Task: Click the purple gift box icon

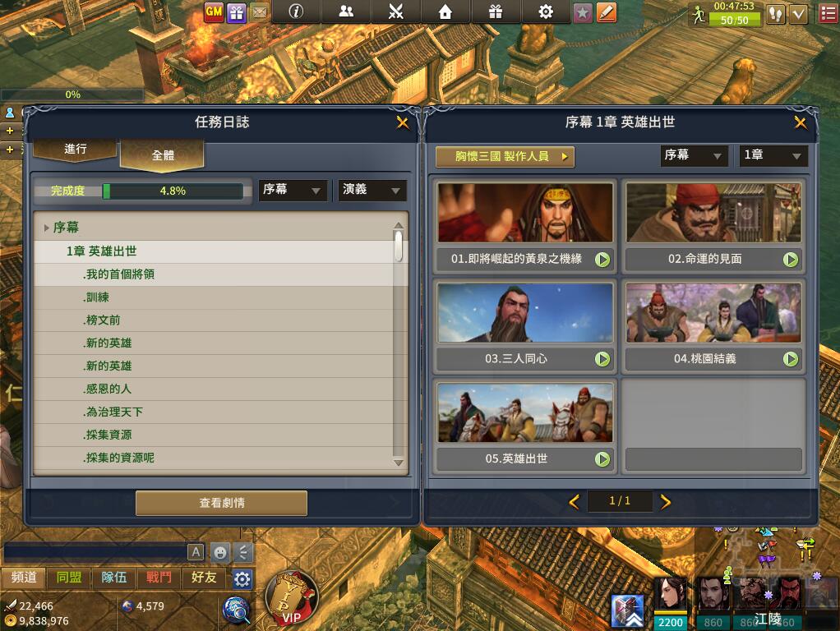Action: coord(236,12)
